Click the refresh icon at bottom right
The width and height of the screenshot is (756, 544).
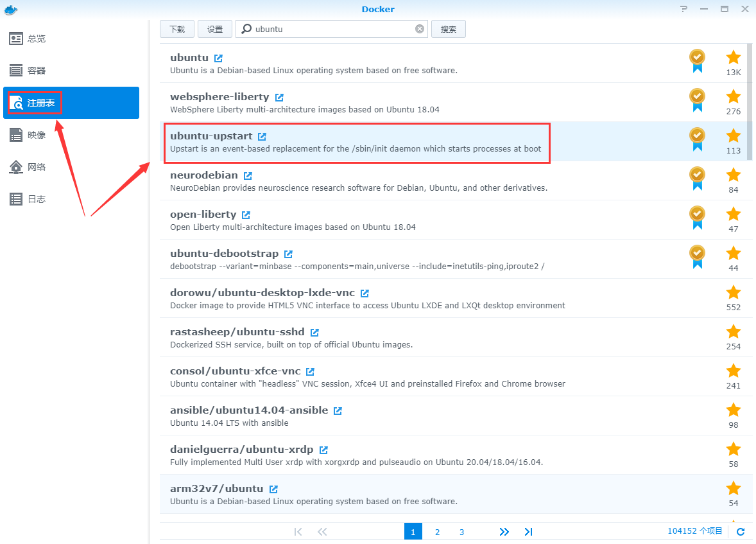tap(741, 532)
